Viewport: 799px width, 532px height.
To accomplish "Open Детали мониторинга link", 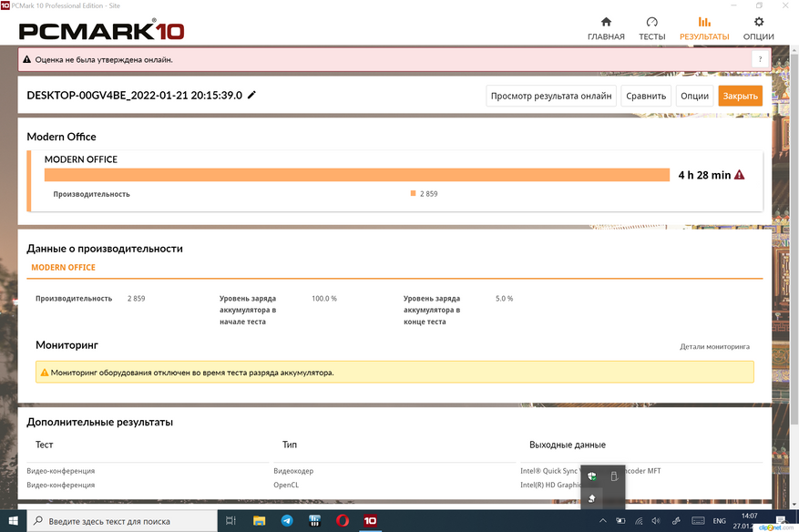I will pyautogui.click(x=714, y=346).
